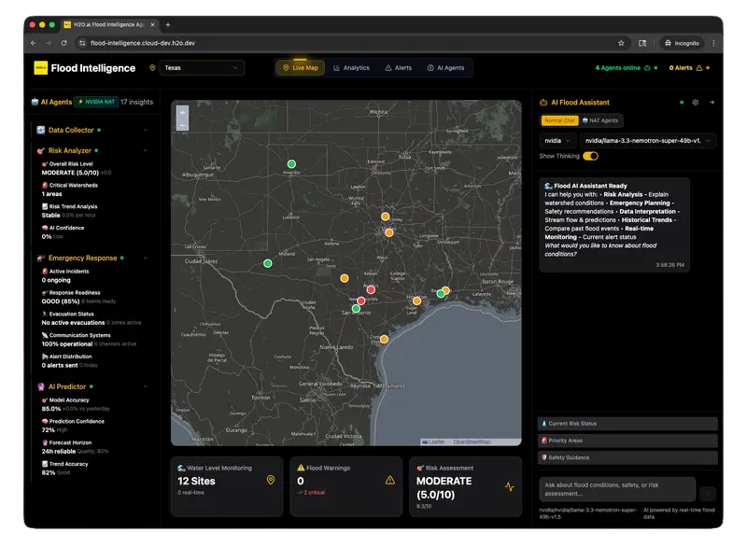Image resolution: width=747 pixels, height=560 pixels.
Task: Collapse the Risk Analyzer section
Action: (x=146, y=150)
